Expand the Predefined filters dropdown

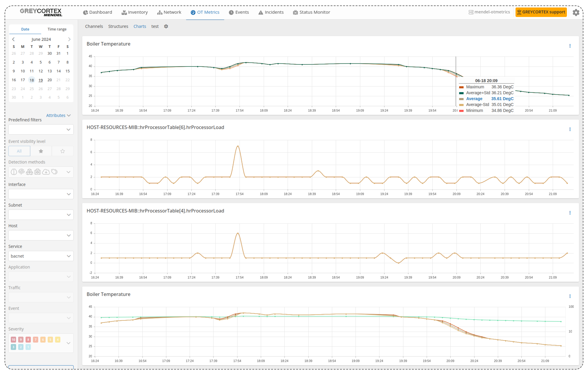point(41,130)
